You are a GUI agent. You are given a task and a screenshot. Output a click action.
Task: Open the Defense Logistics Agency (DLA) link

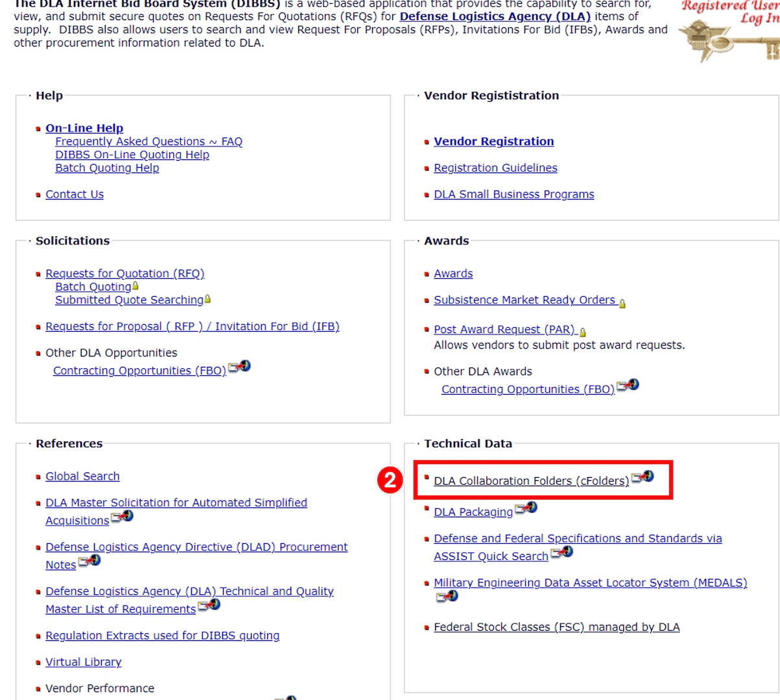click(x=495, y=16)
